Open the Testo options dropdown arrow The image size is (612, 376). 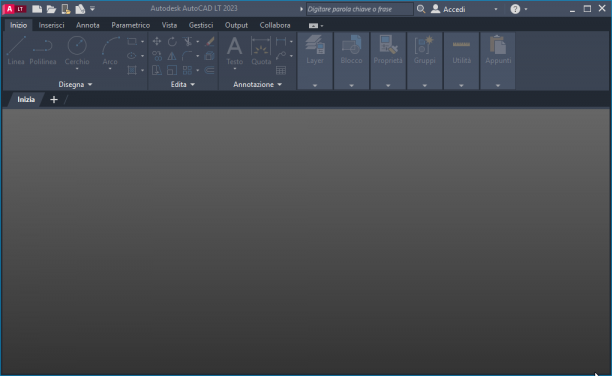235,69
